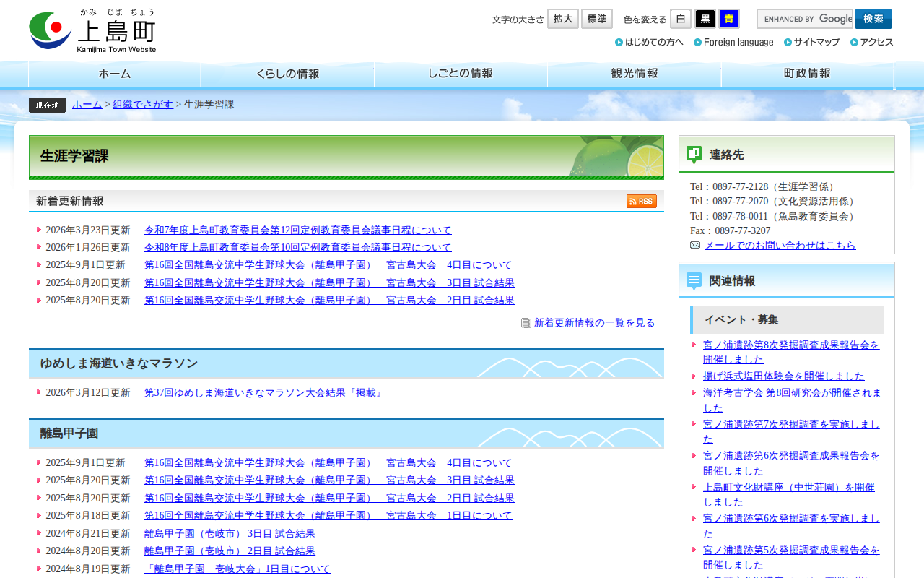Image resolution: width=924 pixels, height=578 pixels.
Task: Open 宮古島大会 1日目について link
Action: click(328, 516)
